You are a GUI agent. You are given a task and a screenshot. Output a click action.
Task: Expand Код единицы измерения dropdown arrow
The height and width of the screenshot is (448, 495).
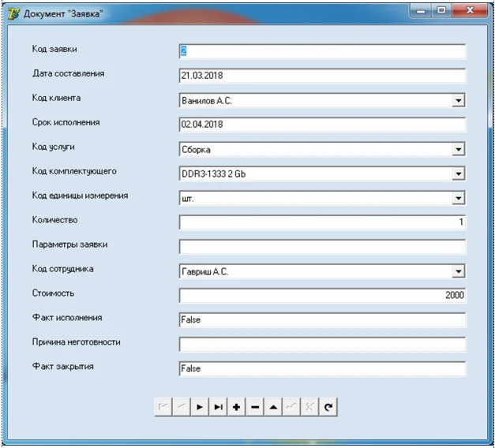[x=458, y=198]
